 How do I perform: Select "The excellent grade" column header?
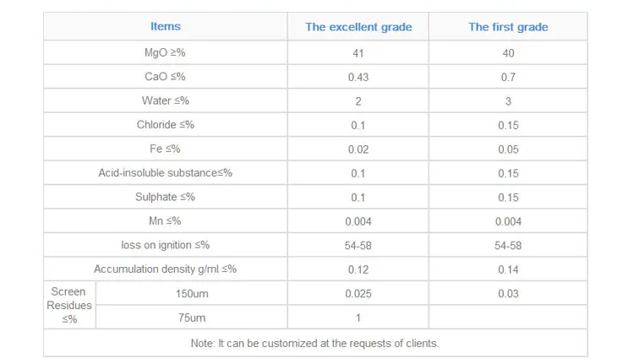[358, 27]
